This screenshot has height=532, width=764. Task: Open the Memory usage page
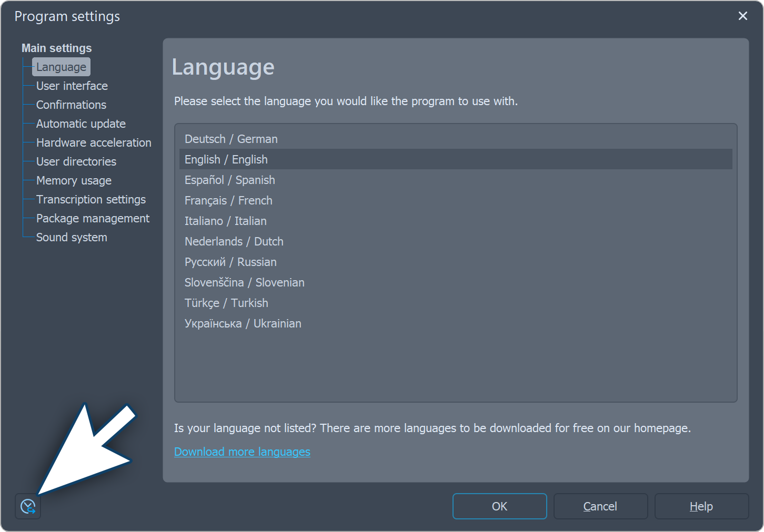(74, 180)
